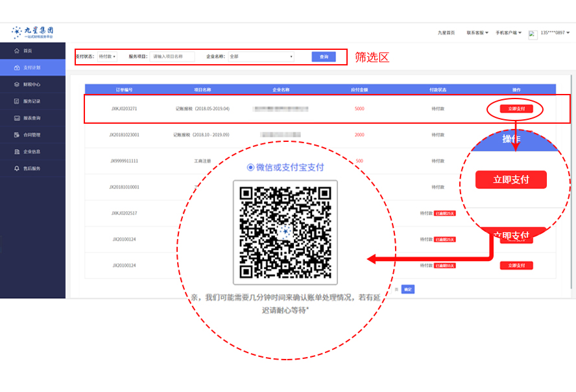The height and width of the screenshot is (392, 576).
Task: Select order number JXKJ0203271
Action: click(124, 109)
